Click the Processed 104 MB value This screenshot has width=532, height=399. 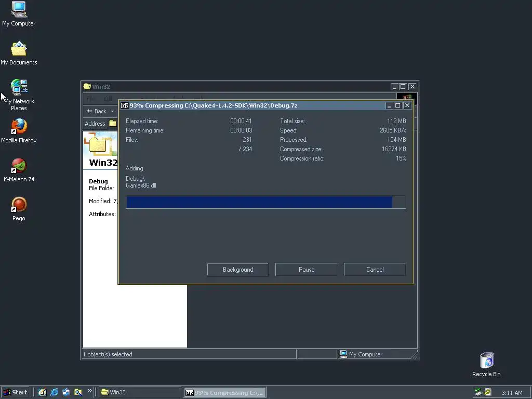coord(396,140)
